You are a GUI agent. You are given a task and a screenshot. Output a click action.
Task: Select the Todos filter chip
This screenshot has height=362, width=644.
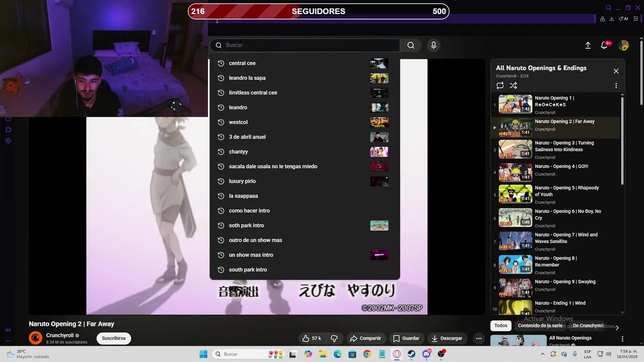click(501, 326)
